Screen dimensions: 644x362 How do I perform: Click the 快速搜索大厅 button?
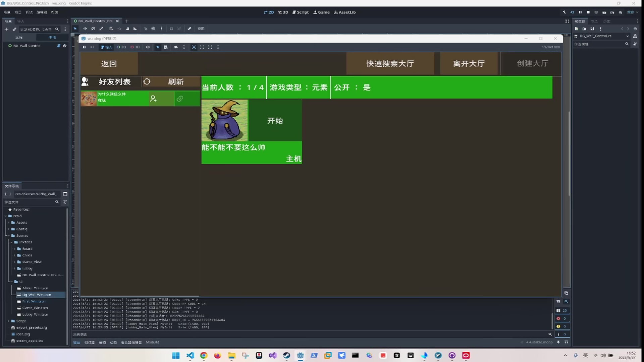390,64
